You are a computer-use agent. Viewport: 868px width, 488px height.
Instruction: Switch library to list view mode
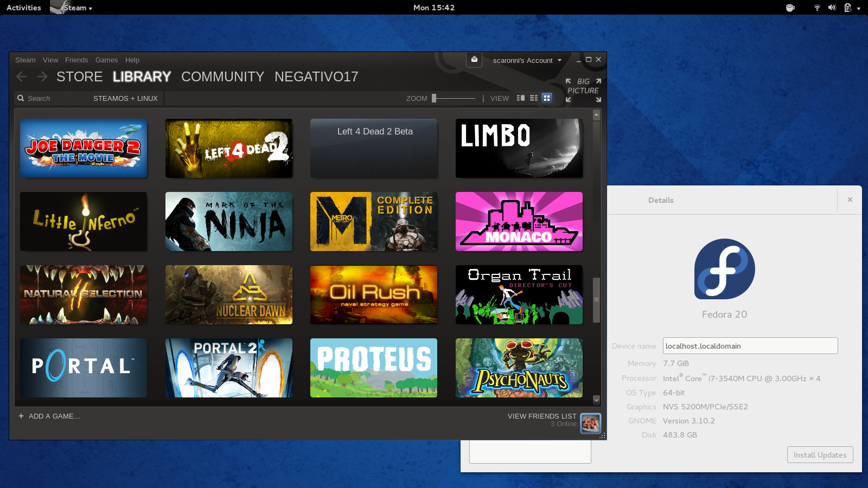coord(533,98)
